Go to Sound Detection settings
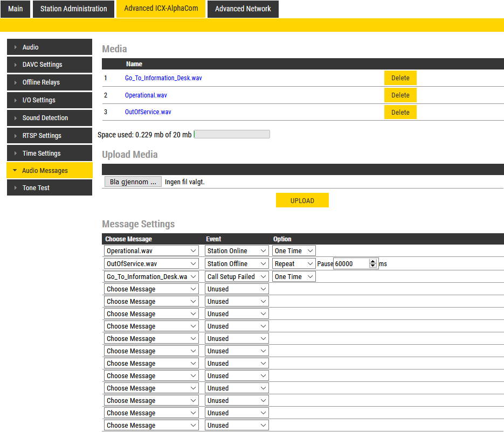 (x=49, y=118)
